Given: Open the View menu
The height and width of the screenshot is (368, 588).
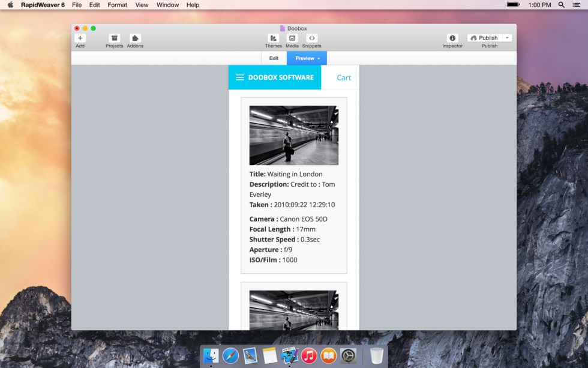Looking at the screenshot, I should (142, 5).
